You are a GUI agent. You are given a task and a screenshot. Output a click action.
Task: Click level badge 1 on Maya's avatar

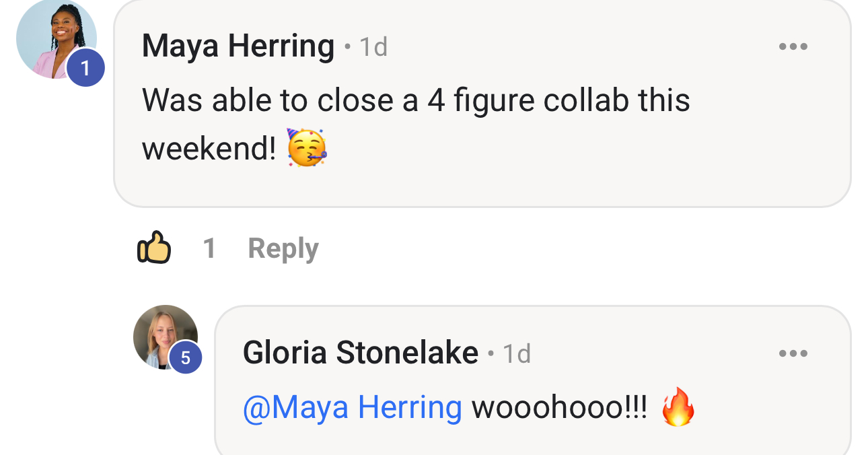[85, 68]
